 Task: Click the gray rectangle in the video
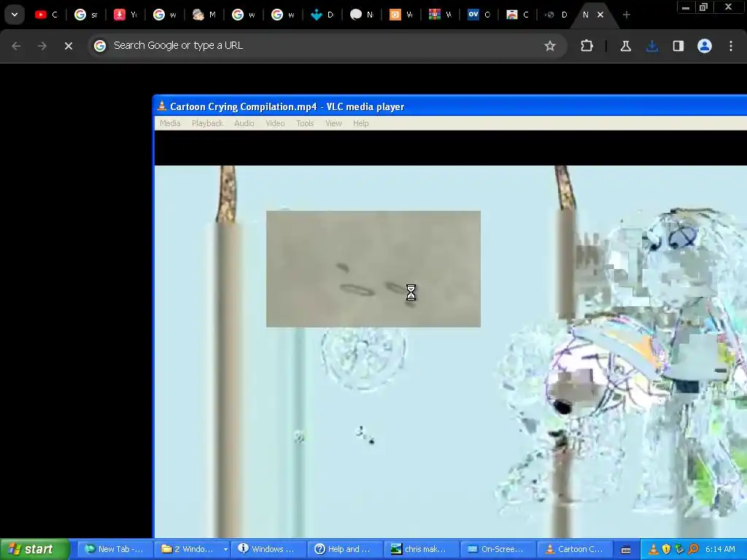(373, 269)
